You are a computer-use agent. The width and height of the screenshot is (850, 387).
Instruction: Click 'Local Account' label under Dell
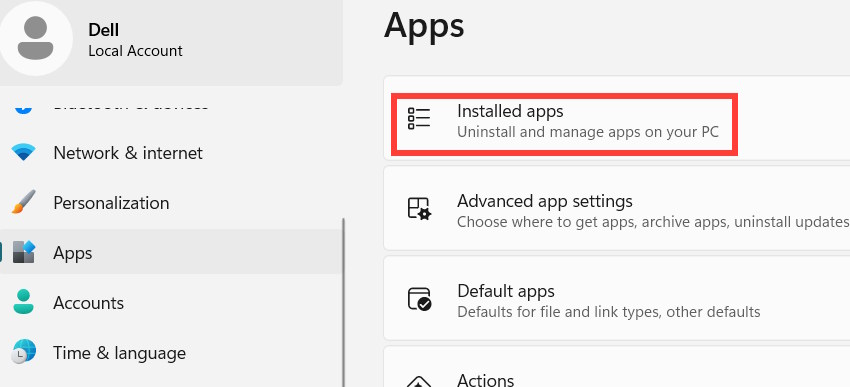136,51
